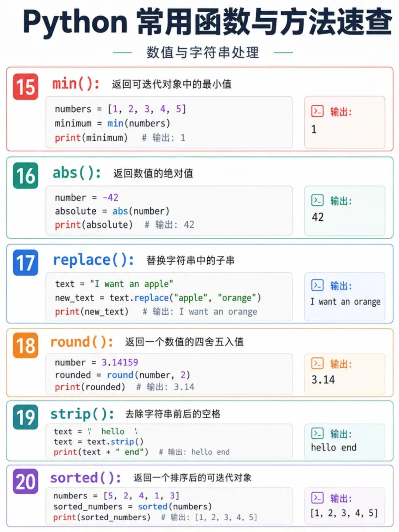
Task: Select the replace(): heading text
Action: point(93,260)
